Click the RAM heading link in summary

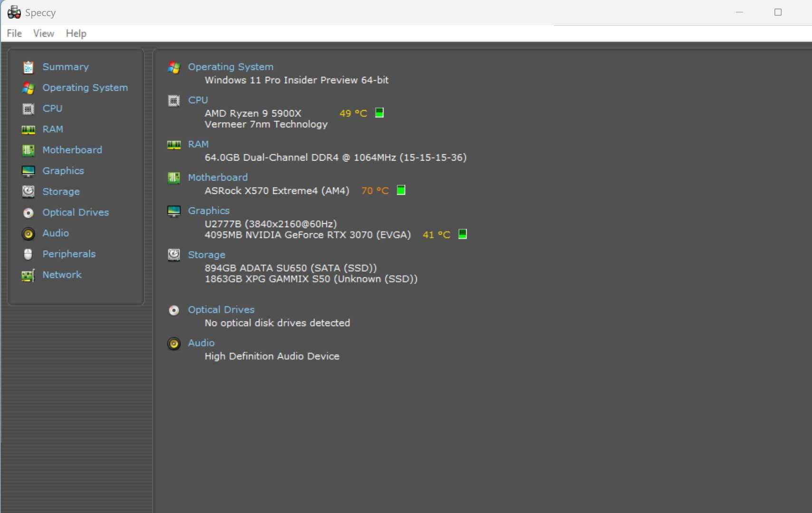198,144
